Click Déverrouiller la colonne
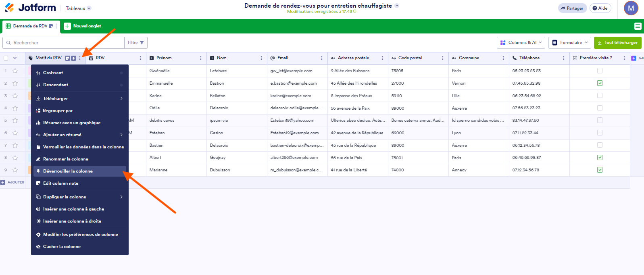Viewport: 644px width, 275px height. [80, 171]
